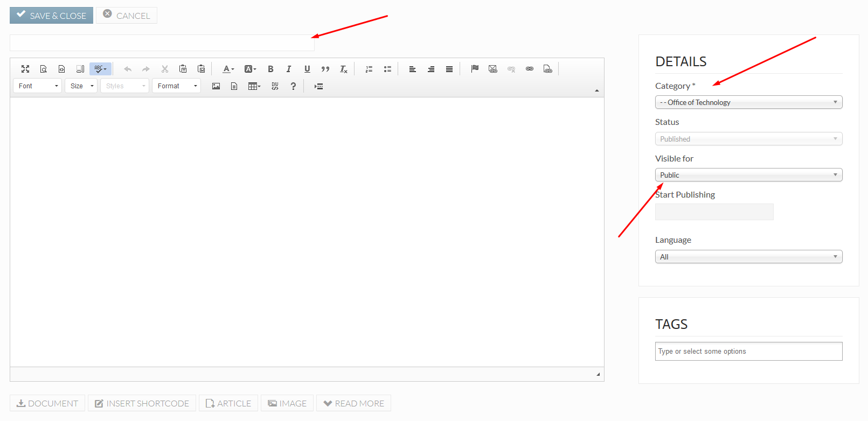Click the Cancel button
Image resolution: width=868 pixels, height=421 pixels.
[x=127, y=15]
